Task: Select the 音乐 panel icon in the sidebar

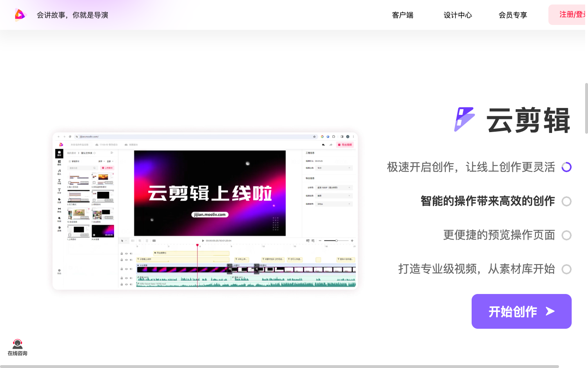Action: (x=59, y=171)
